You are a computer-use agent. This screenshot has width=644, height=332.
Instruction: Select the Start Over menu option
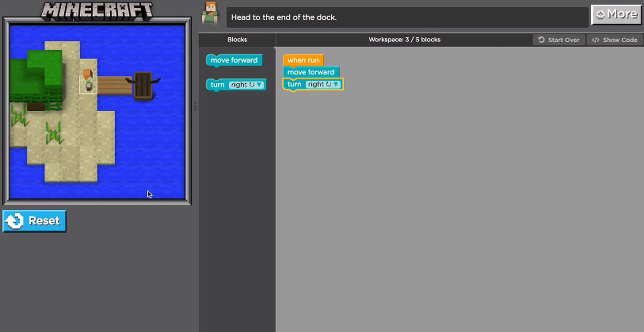pyautogui.click(x=559, y=39)
